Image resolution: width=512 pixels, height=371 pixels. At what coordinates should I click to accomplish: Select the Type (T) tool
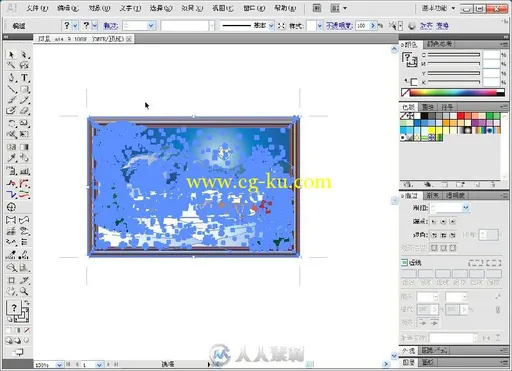tap(24, 78)
